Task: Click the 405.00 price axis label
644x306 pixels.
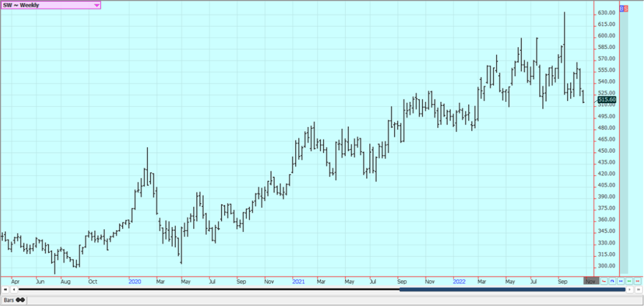Action: [x=607, y=185]
